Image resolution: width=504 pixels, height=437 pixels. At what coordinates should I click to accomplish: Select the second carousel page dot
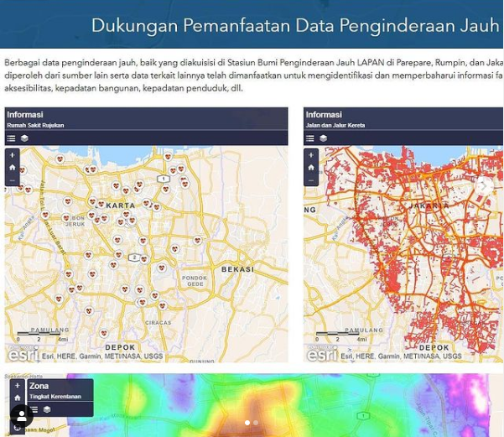(x=256, y=423)
